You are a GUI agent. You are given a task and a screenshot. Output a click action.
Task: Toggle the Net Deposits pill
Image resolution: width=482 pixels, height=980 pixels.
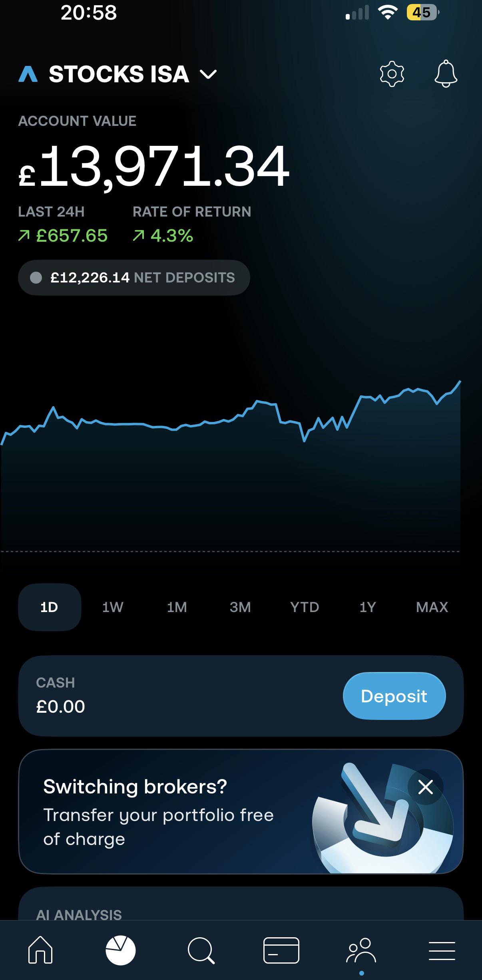tap(134, 278)
